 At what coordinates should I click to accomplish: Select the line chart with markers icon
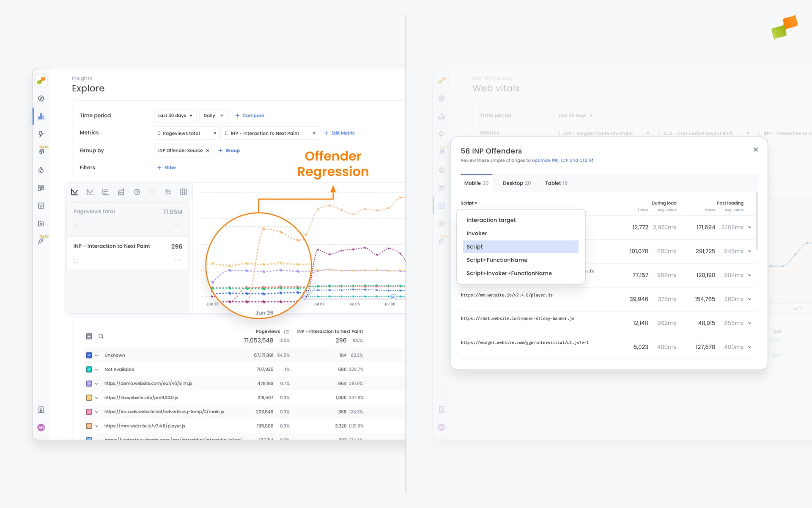[x=90, y=192]
